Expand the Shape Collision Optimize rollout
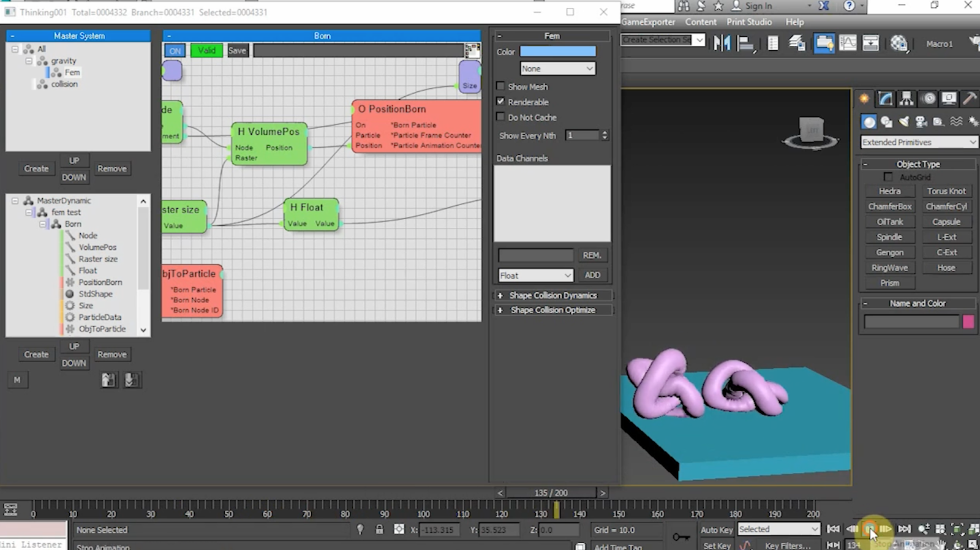980x550 pixels. click(554, 310)
